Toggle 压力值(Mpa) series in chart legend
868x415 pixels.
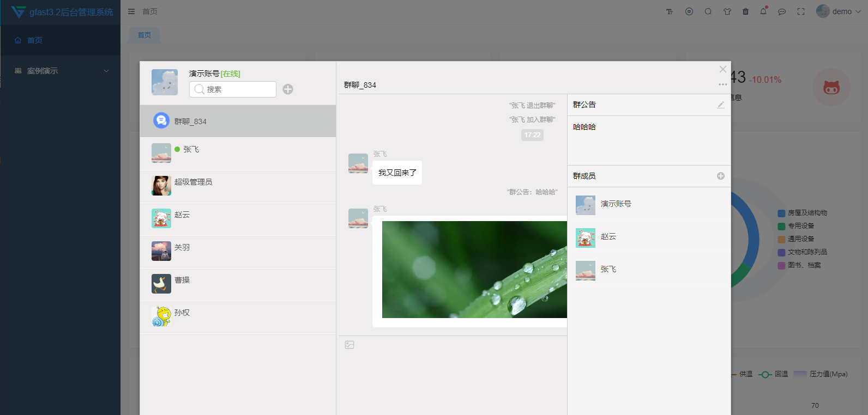point(821,374)
